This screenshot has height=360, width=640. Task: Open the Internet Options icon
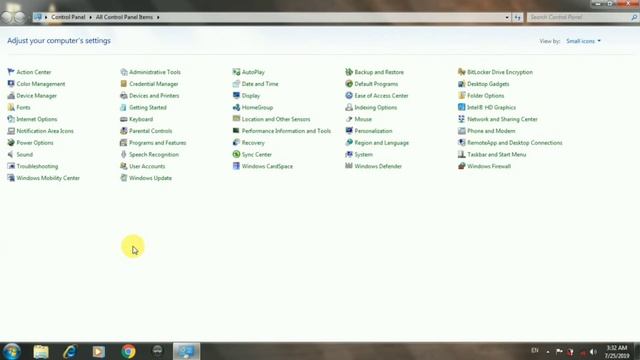pyautogui.click(x=11, y=119)
